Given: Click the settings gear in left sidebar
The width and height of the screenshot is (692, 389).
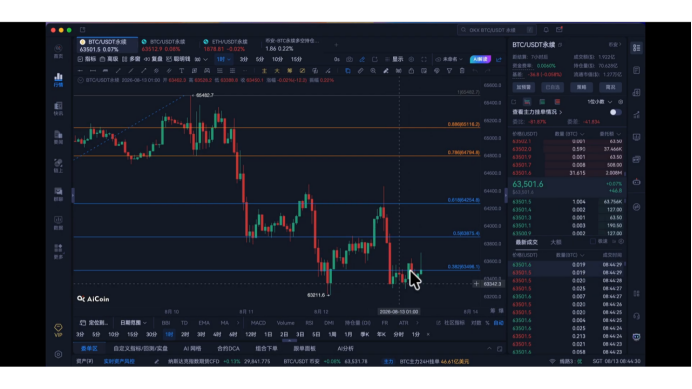Looking at the screenshot, I should coord(58,354).
